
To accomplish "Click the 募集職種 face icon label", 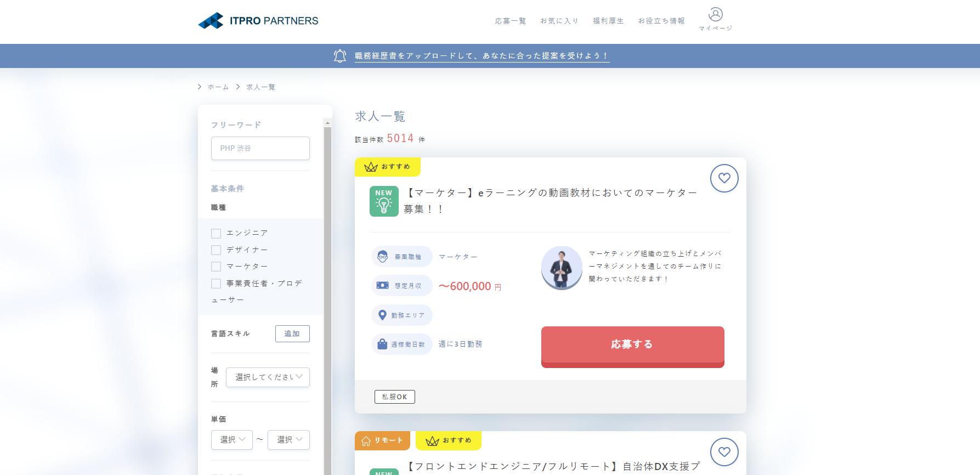I will click(402, 256).
